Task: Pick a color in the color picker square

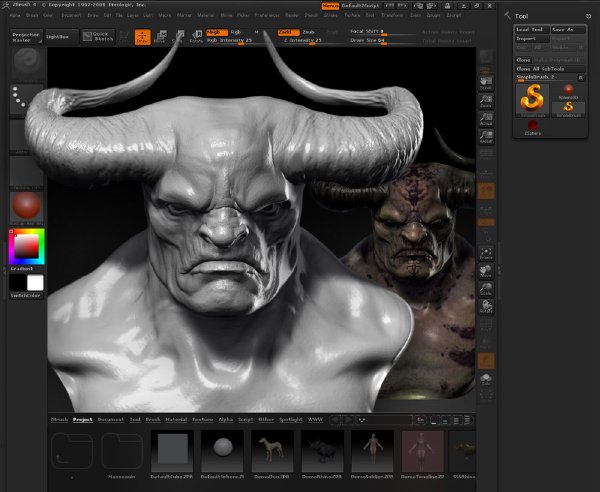Action: tap(26, 246)
